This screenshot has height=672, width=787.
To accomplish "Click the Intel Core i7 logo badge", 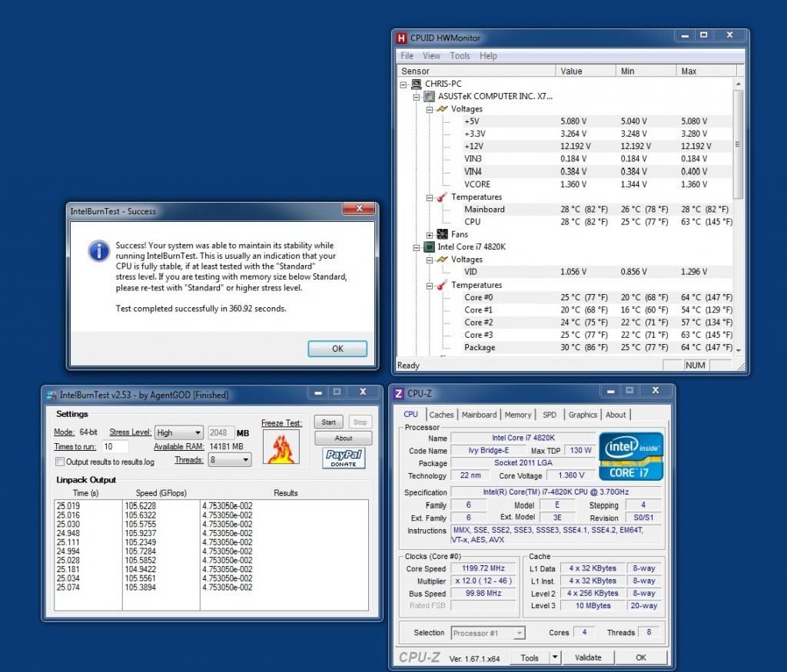I will [x=630, y=455].
